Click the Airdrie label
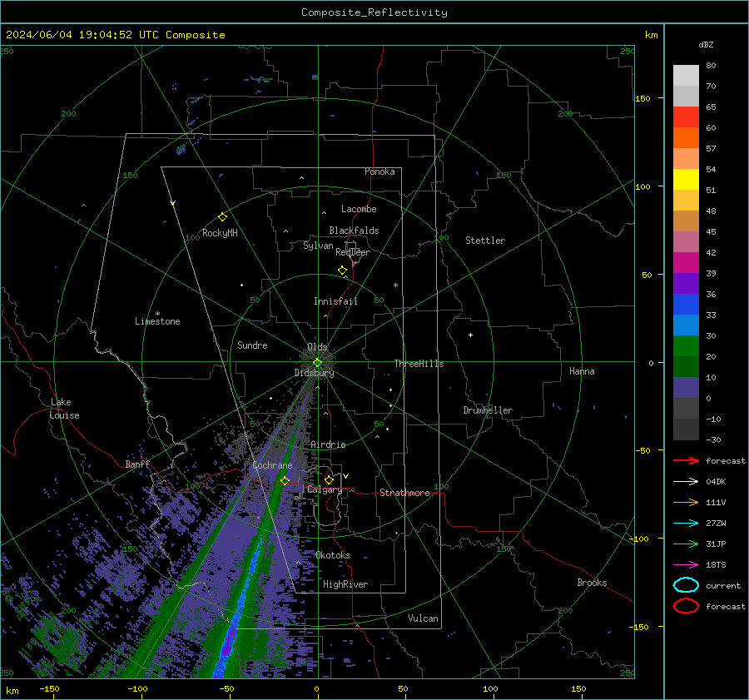This screenshot has width=749, height=700. 328,444
